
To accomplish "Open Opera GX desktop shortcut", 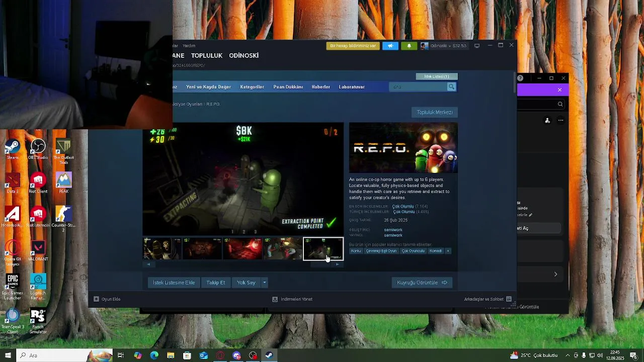I will coord(13,253).
